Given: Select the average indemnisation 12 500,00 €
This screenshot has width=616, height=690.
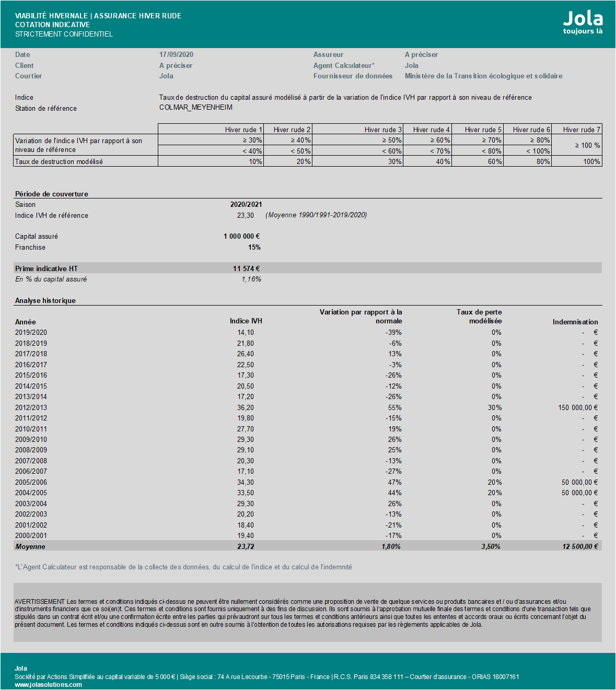Looking at the screenshot, I should pos(580,546).
